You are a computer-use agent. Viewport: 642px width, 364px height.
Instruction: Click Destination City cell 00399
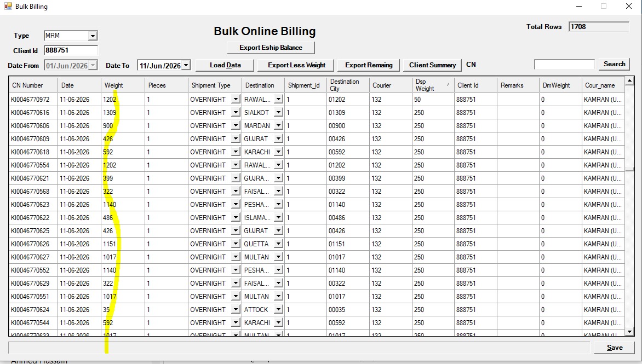pyautogui.click(x=348, y=178)
